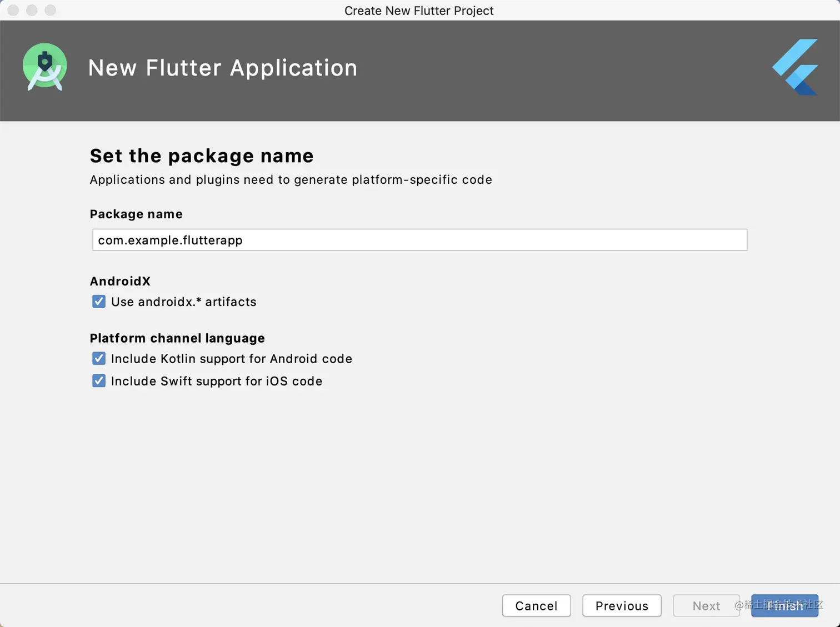Screen dimensions: 840x627
Task: Uncheck Include Swift support for iOS code
Action: pos(99,381)
